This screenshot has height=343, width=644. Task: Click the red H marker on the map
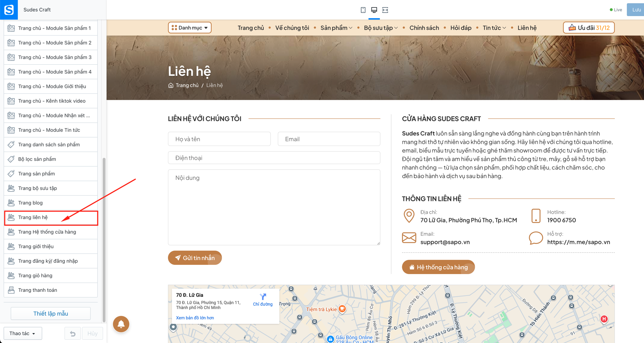604,319
